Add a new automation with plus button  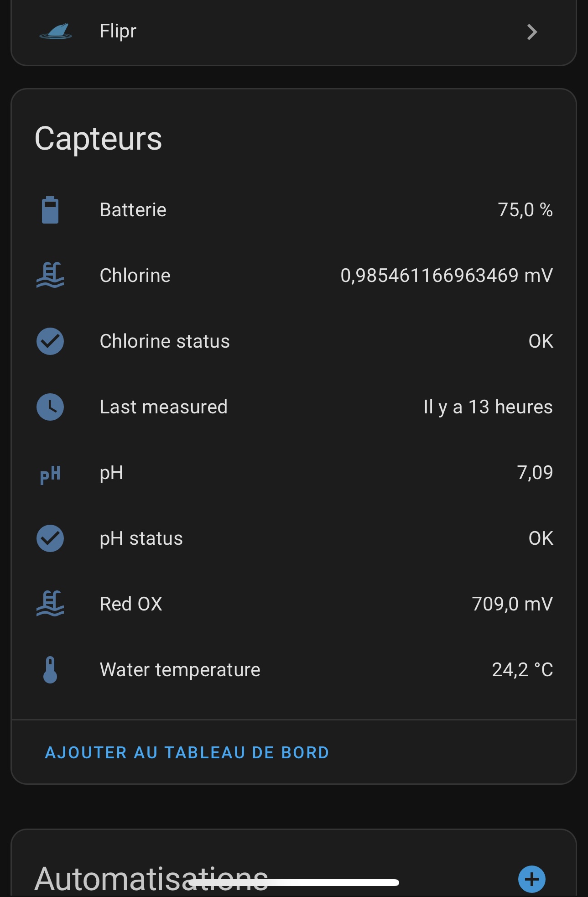(x=532, y=879)
